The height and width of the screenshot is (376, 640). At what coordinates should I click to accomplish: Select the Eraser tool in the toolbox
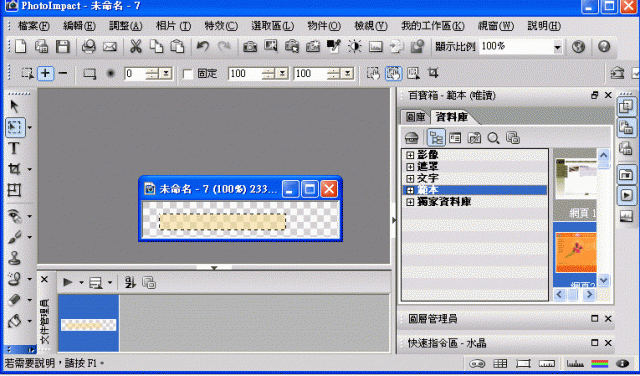15,300
